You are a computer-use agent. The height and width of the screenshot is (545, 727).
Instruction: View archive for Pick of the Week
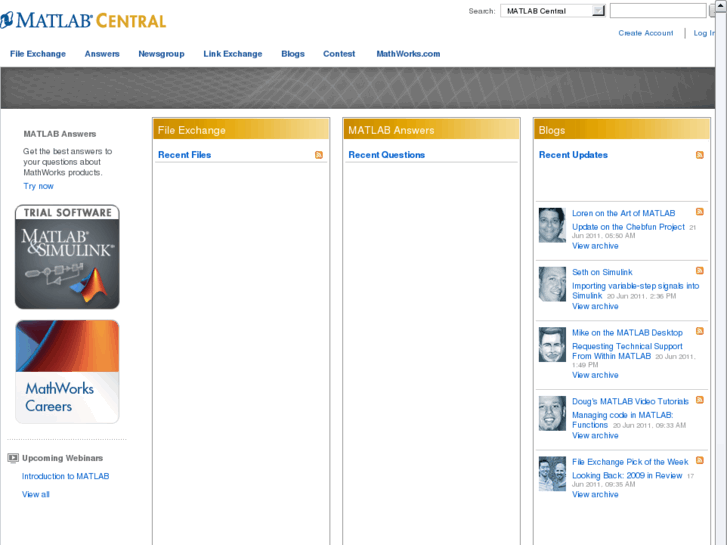pyautogui.click(x=595, y=494)
